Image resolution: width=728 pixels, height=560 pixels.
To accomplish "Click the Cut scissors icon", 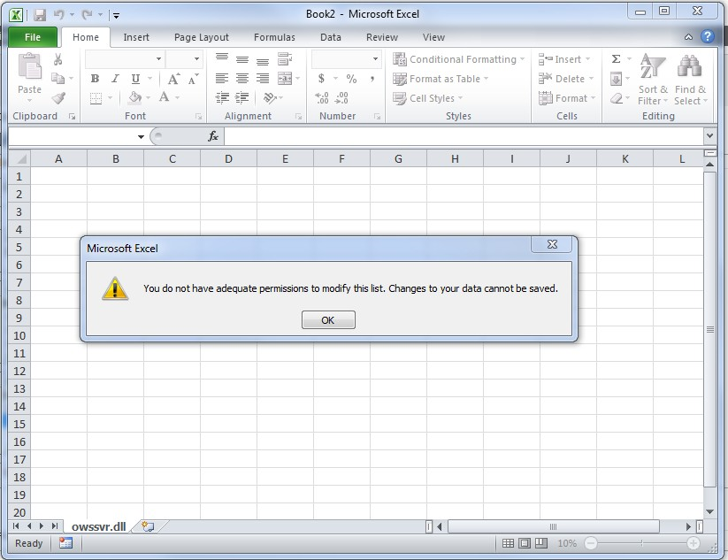I will coord(58,59).
